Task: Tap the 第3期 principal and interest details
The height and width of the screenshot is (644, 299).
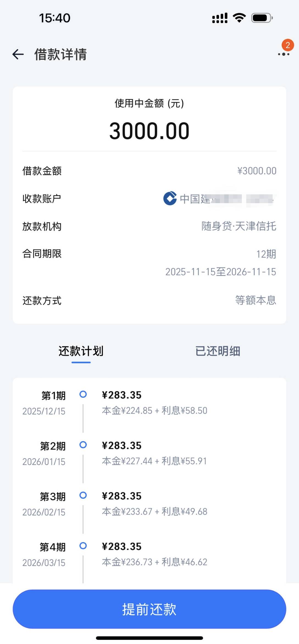Action: pyautogui.click(x=154, y=511)
